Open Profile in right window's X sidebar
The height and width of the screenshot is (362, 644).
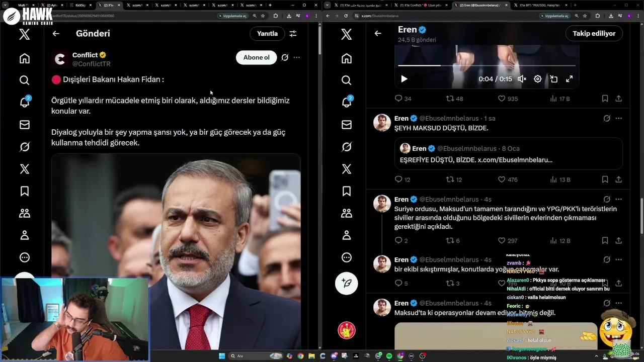pos(346,235)
